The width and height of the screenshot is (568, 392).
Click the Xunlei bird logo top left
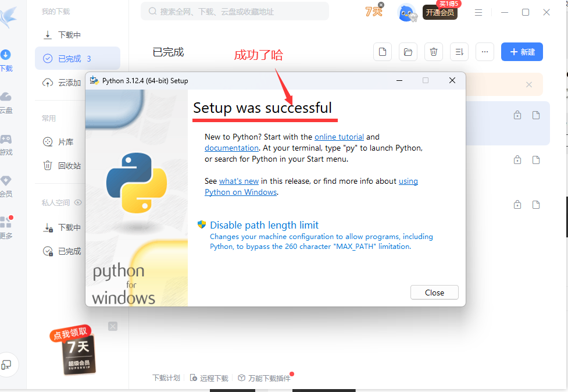pyautogui.click(x=8, y=17)
